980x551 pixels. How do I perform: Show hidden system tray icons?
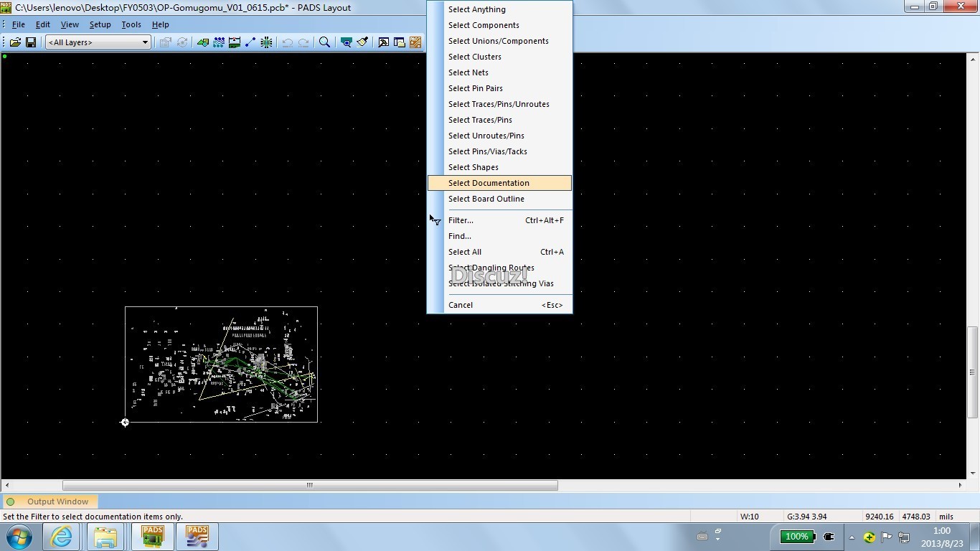point(852,537)
